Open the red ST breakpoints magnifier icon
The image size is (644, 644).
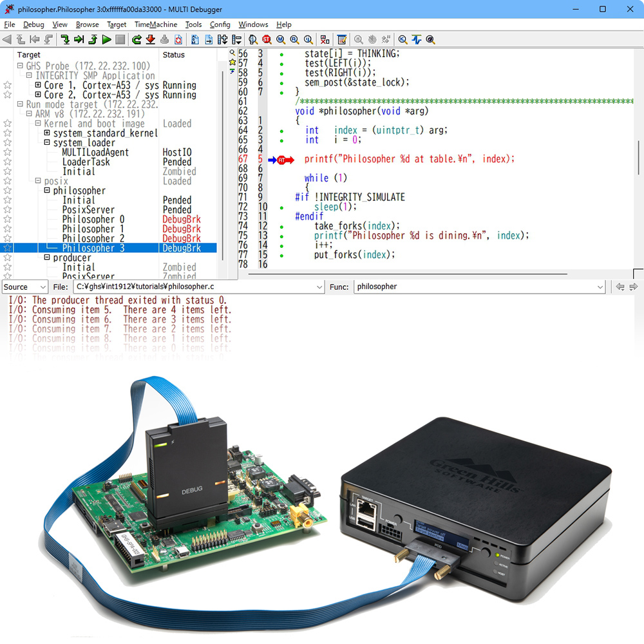pos(267,39)
